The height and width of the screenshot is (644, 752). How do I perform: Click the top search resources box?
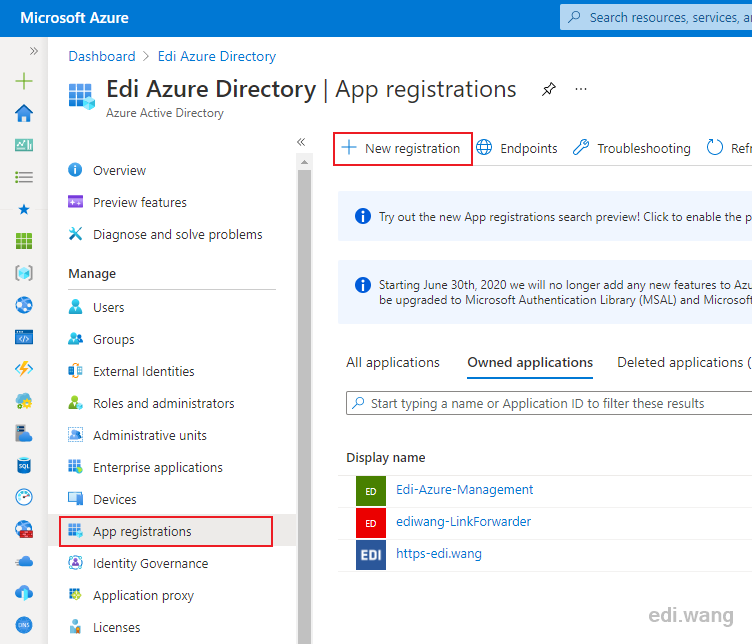[656, 17]
